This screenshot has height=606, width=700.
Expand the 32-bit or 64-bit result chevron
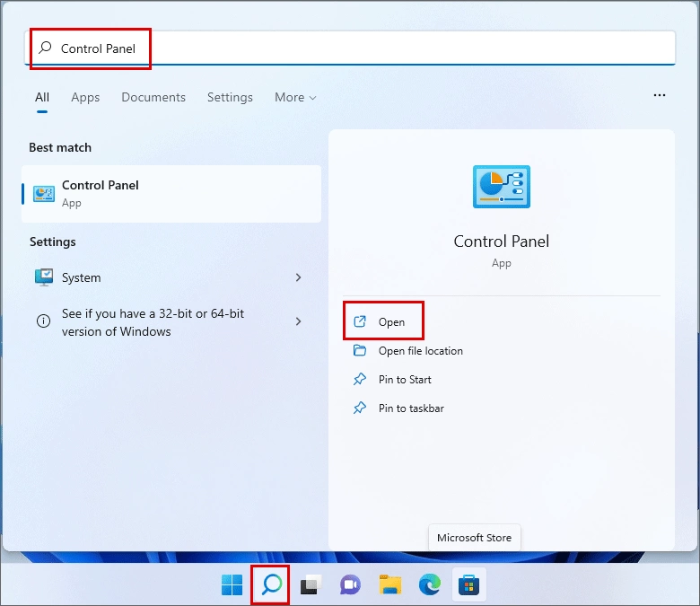click(x=298, y=321)
